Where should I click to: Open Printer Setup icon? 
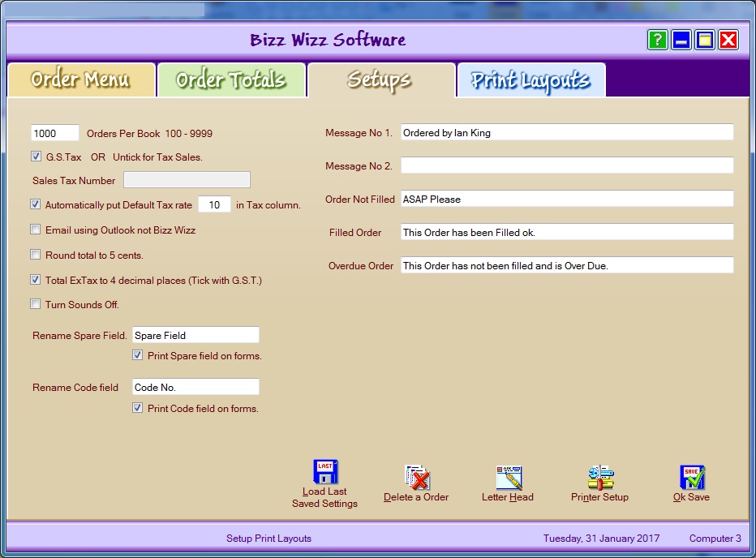click(x=600, y=477)
